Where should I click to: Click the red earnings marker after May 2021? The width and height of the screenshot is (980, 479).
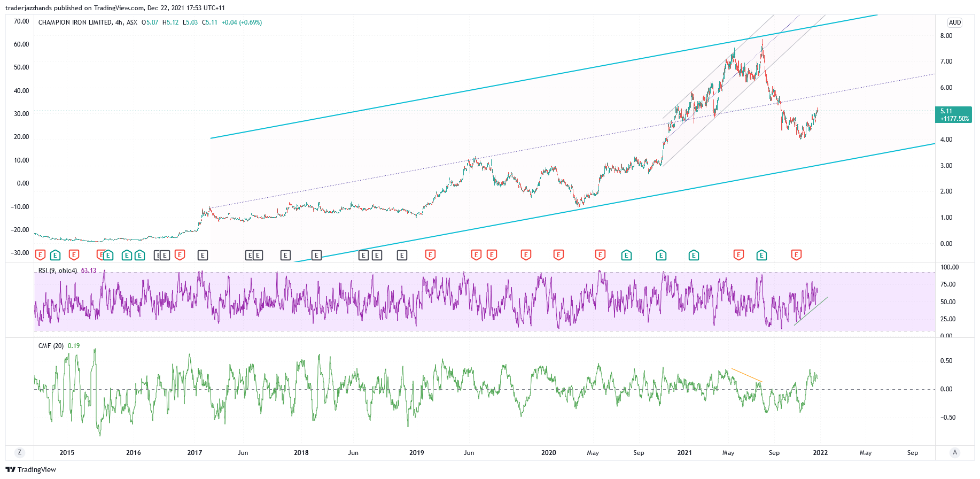click(x=738, y=255)
